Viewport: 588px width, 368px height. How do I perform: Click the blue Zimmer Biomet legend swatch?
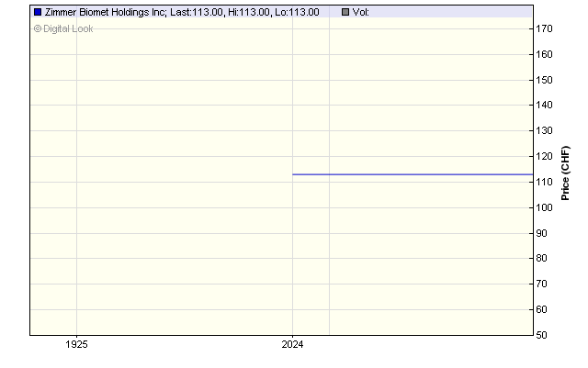(38, 12)
